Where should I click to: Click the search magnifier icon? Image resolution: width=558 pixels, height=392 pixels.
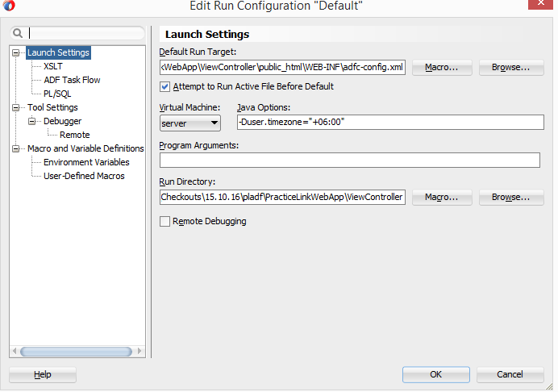(x=18, y=33)
